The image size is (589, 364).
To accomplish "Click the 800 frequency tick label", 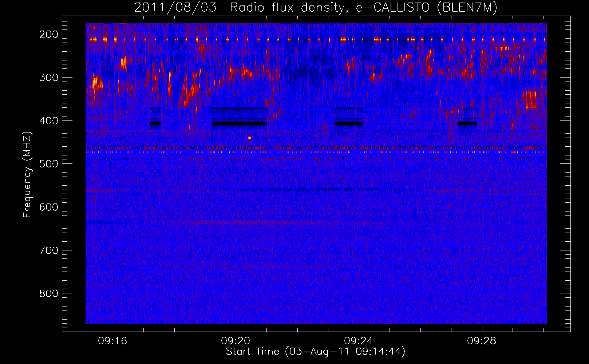I will pos(49,293).
